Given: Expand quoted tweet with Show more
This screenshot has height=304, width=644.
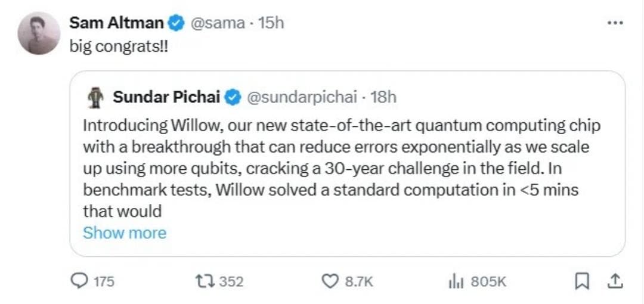Looking at the screenshot, I should pos(125,233).
